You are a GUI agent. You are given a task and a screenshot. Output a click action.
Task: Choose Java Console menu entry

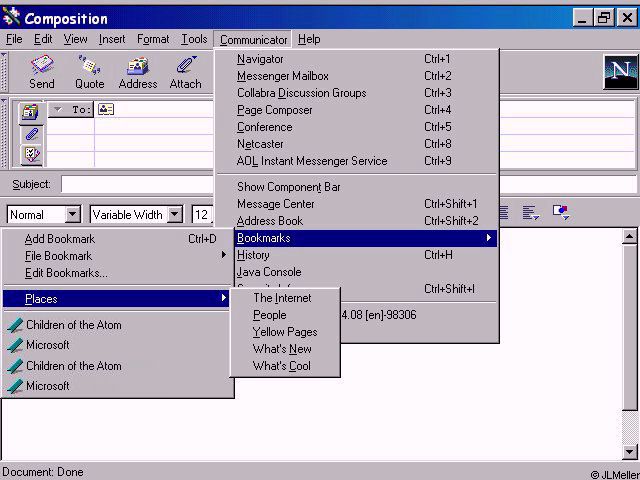[366, 272]
